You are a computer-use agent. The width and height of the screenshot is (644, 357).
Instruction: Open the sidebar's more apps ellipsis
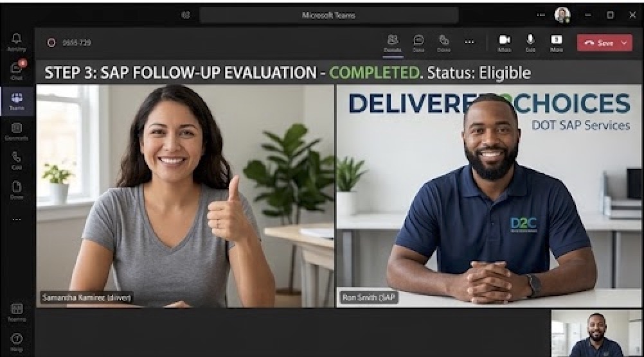point(17,220)
